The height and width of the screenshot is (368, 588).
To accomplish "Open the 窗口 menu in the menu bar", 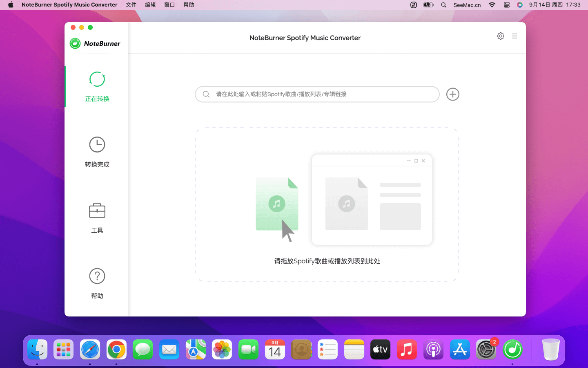I will coord(169,5).
